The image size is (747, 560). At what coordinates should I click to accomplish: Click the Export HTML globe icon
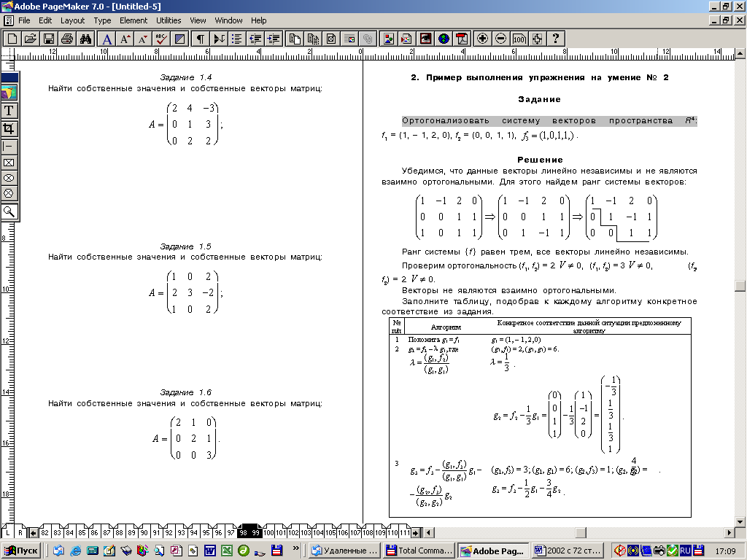(444, 39)
